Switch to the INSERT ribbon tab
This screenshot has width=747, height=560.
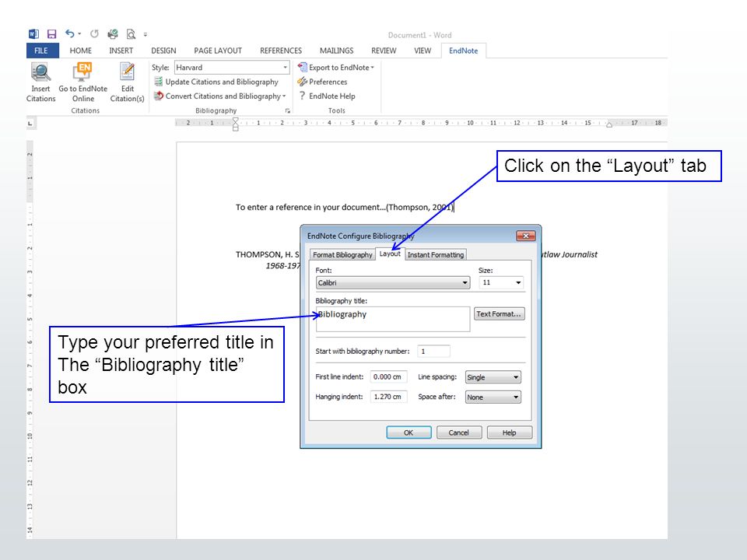121,51
